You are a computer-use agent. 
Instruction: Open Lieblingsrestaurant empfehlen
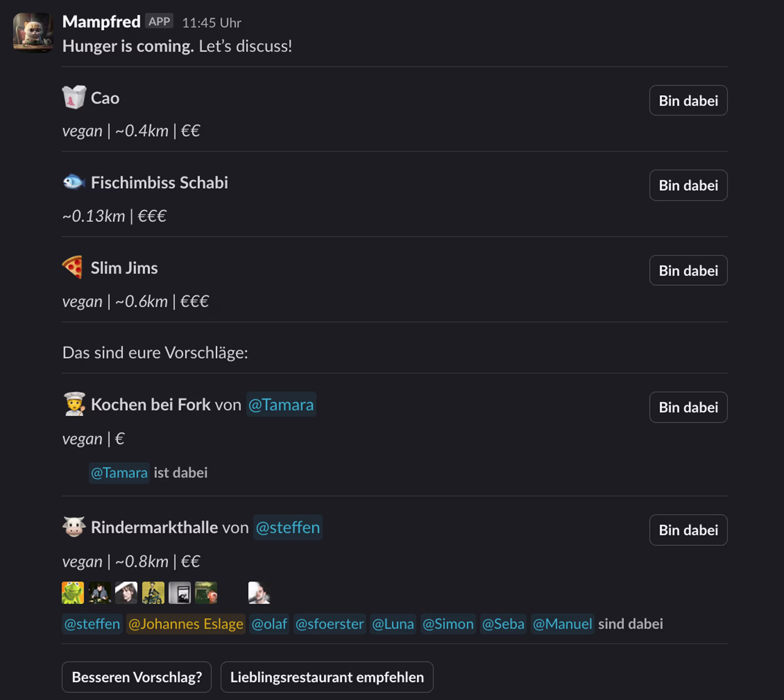coord(327,677)
